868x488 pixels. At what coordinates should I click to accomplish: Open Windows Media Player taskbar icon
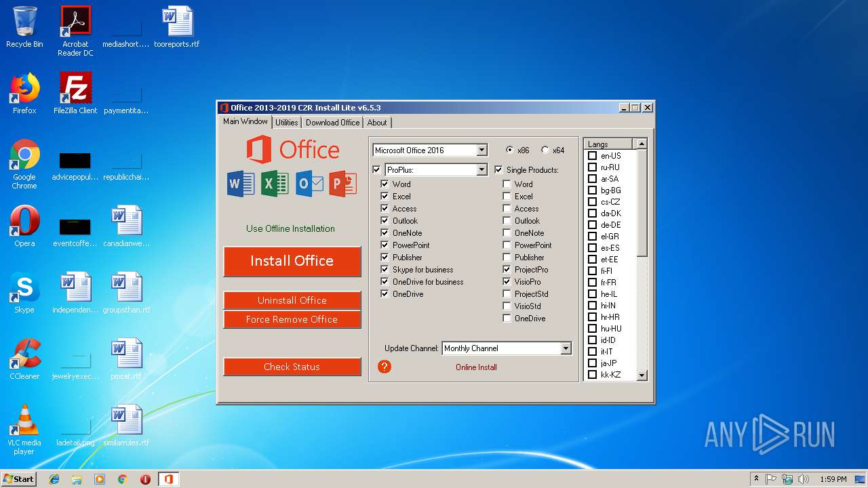click(x=100, y=479)
